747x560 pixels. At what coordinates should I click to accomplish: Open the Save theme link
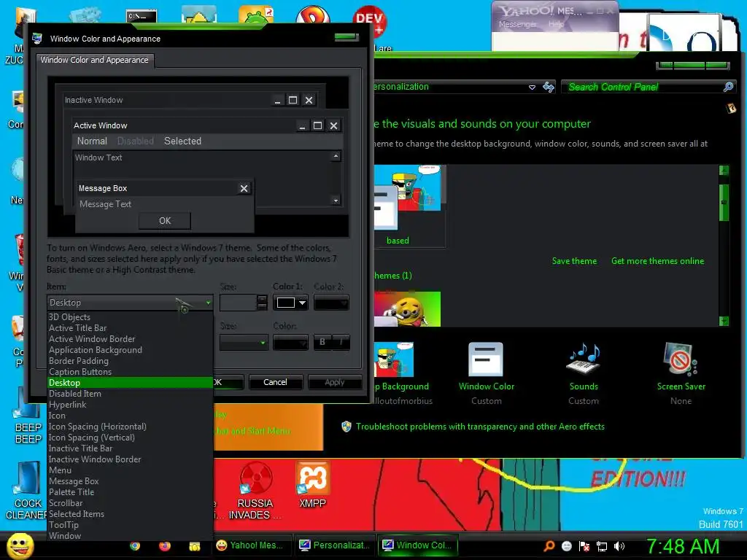point(574,261)
